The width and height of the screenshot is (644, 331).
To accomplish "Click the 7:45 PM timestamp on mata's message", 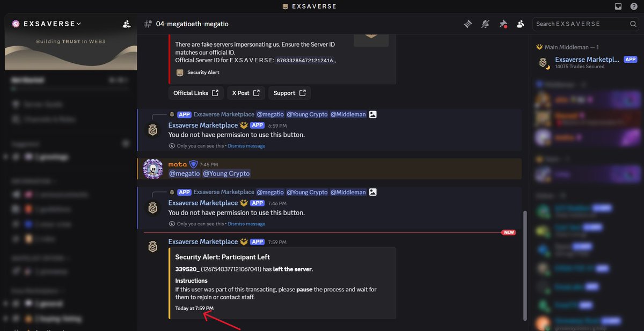I will [x=210, y=165].
